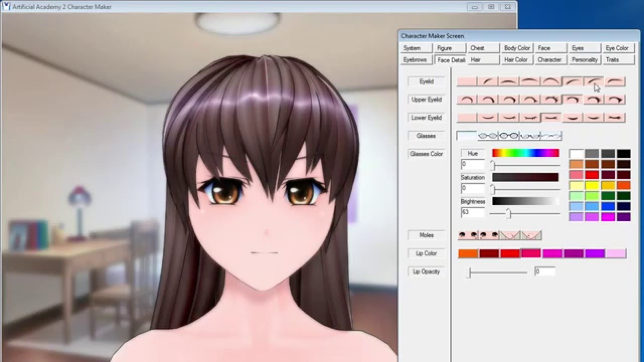The height and width of the screenshot is (362, 644).
Task: Open the Glasses selection panel
Action: 427,136
